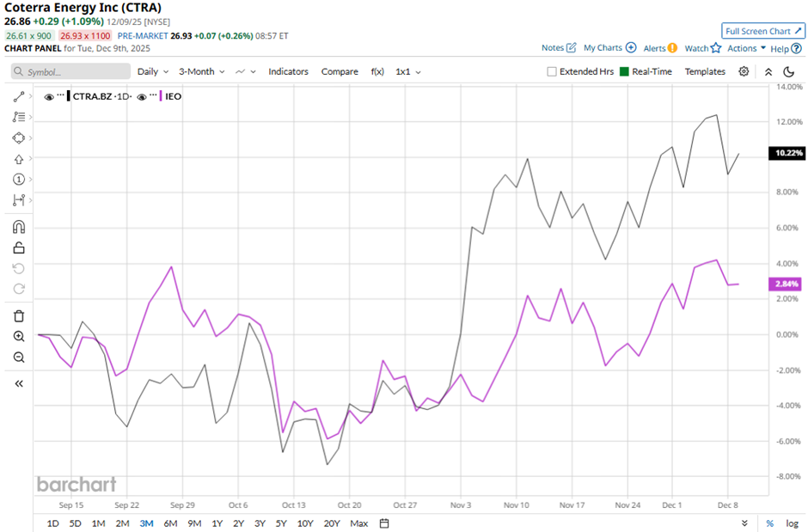Image resolution: width=808 pixels, height=532 pixels.
Task: Toggle CTRA.BZ series visibility eye
Action: click(49, 96)
